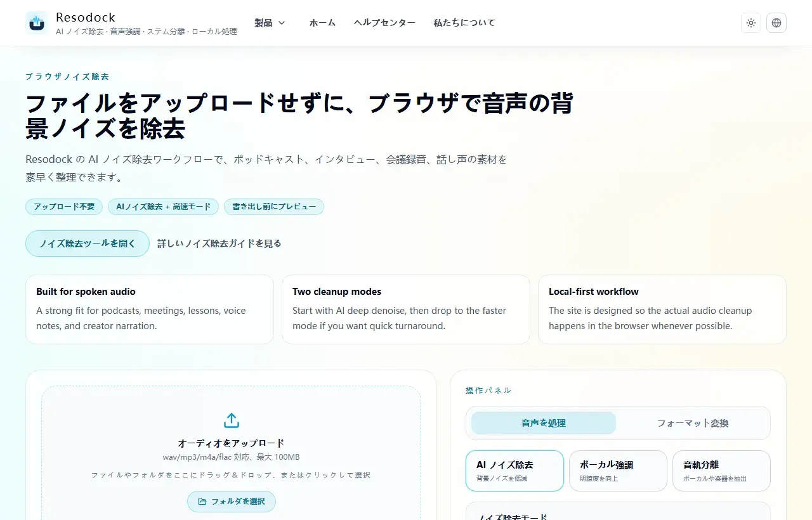Image resolution: width=812 pixels, height=520 pixels.
Task: Click the オーディオをアップロード drop zone title
Action: pyautogui.click(x=232, y=443)
